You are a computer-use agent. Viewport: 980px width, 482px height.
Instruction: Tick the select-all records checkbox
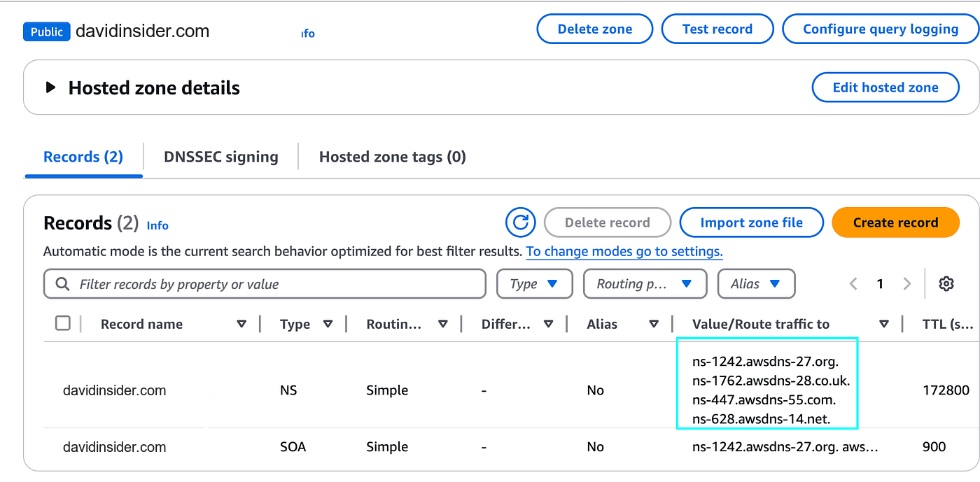pyautogui.click(x=63, y=323)
